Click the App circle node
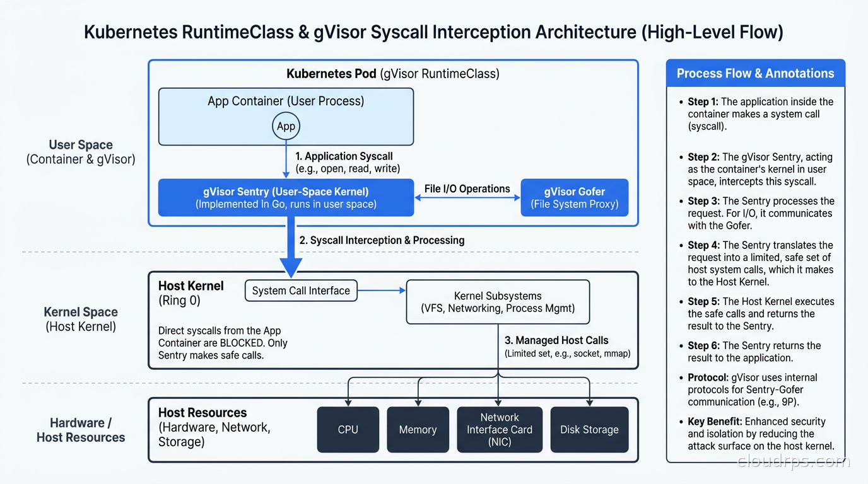 pyautogui.click(x=286, y=126)
